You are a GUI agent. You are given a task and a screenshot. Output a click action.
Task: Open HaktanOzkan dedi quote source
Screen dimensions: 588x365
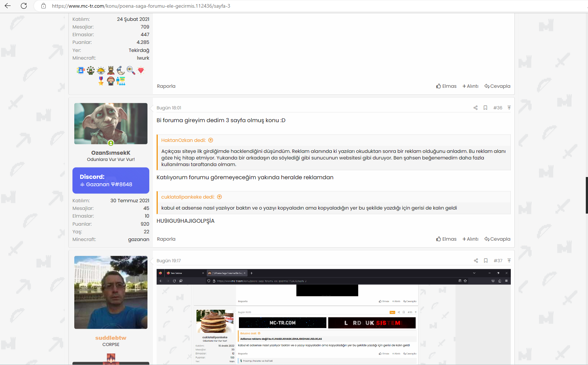pyautogui.click(x=183, y=140)
